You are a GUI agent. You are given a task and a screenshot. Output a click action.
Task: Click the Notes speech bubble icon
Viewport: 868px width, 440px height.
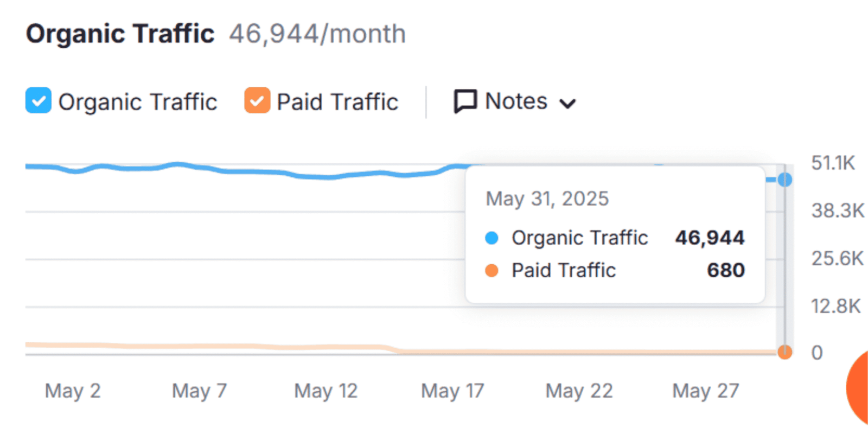coord(465,101)
